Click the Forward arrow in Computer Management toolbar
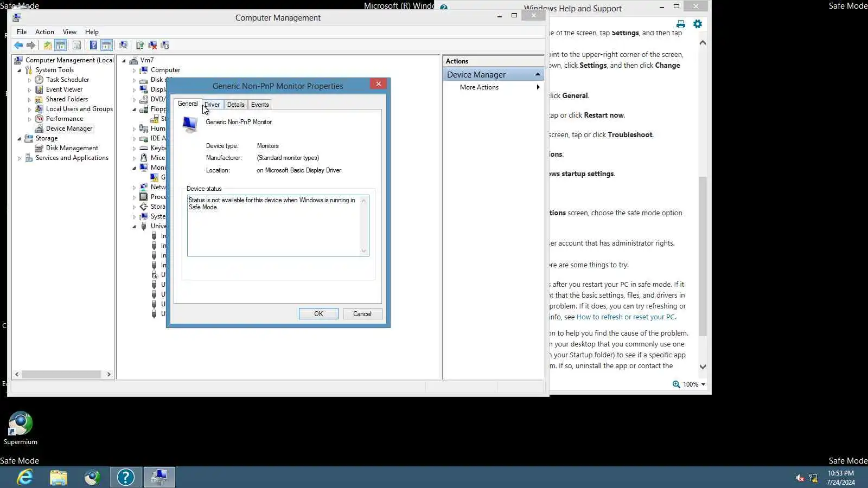868x488 pixels. 31,46
